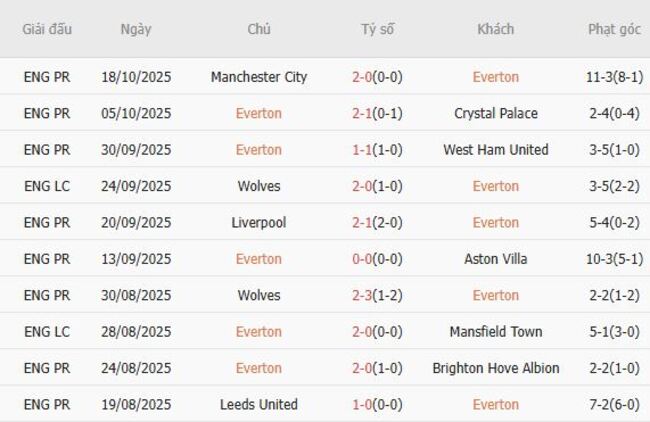The height and width of the screenshot is (422, 650).
Task: Click the 11-3 corner kicks cell
Action: pyautogui.click(x=614, y=77)
